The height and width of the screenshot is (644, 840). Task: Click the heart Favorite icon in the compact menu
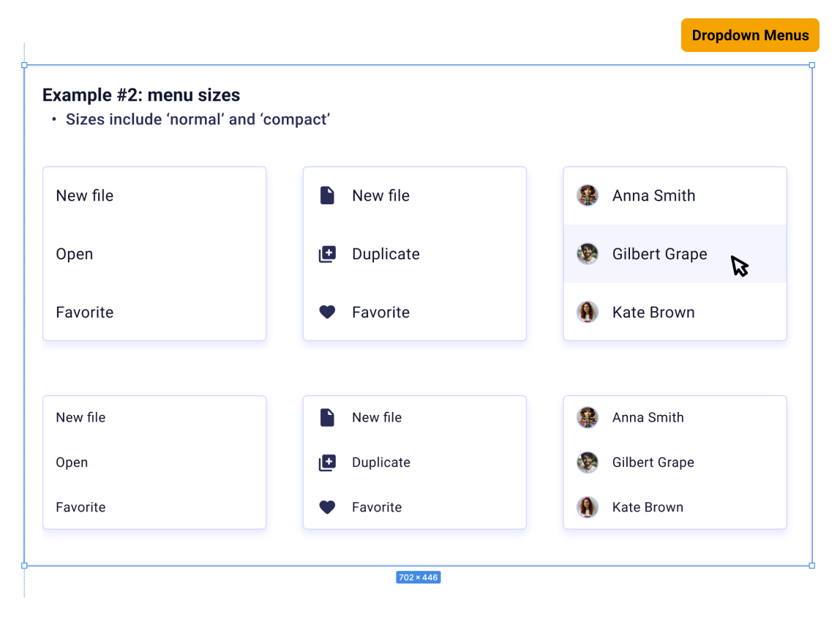pyautogui.click(x=327, y=506)
